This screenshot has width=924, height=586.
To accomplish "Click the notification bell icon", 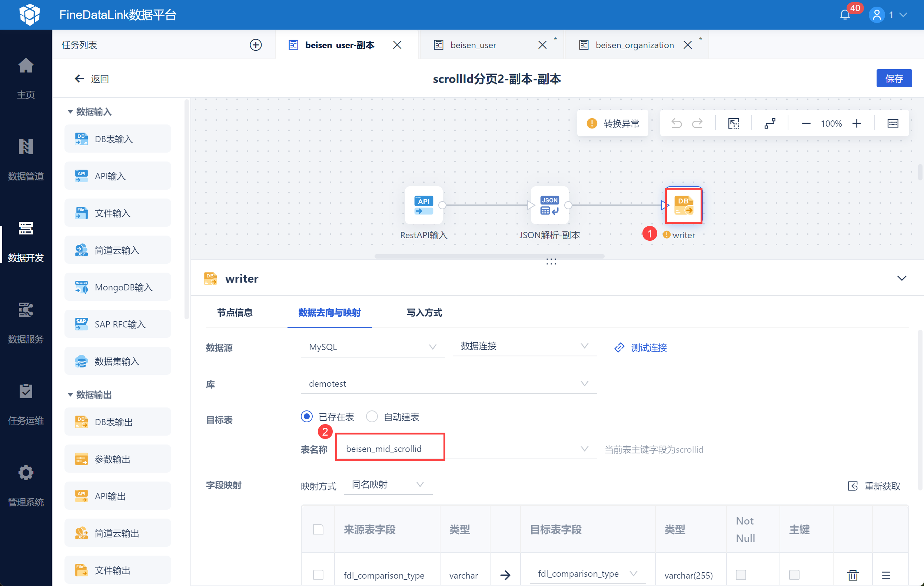I will [845, 15].
